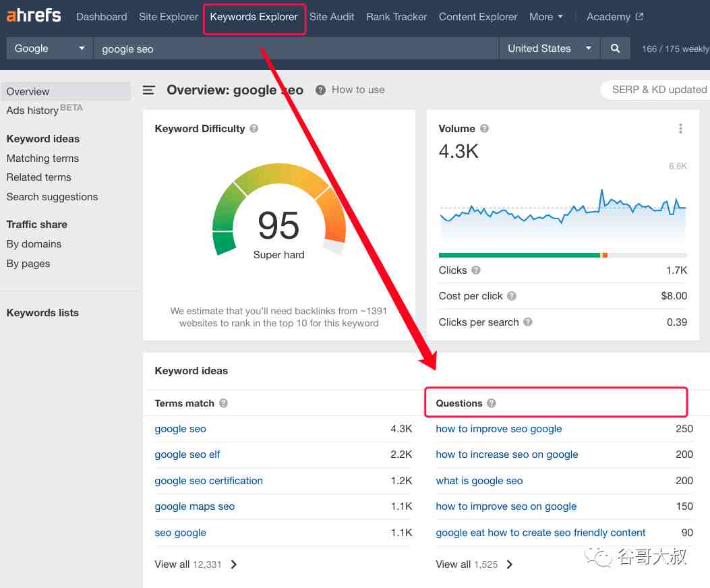Open the United States country dropdown
Screen dimensions: 710x588
pos(550,49)
